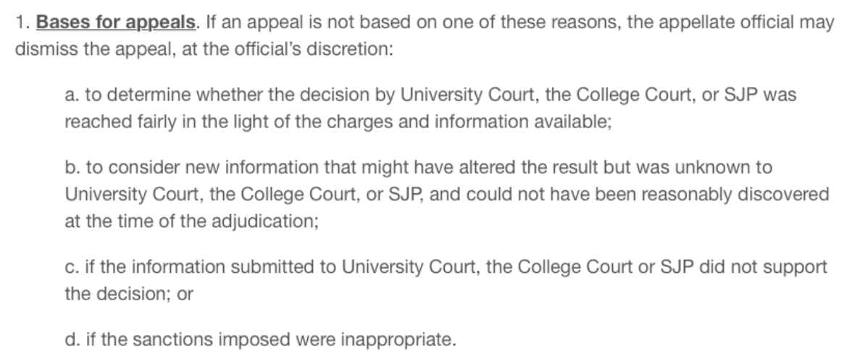
Task: Click the item letter "b."
Action: click(x=72, y=168)
